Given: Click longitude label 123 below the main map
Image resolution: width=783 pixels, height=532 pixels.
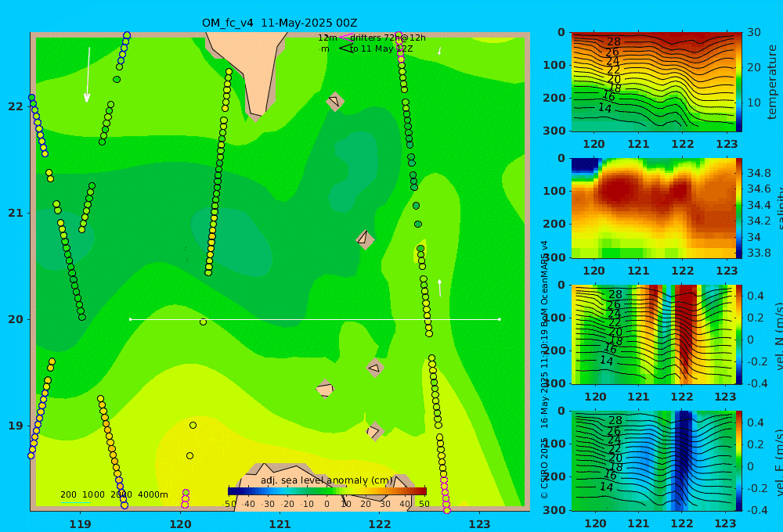Looking at the screenshot, I should (479, 524).
